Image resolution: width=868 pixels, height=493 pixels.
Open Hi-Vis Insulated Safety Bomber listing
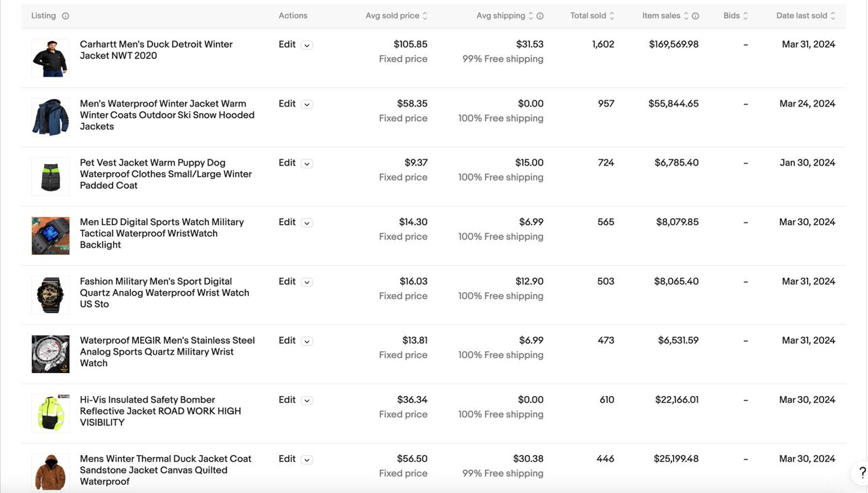pos(160,411)
